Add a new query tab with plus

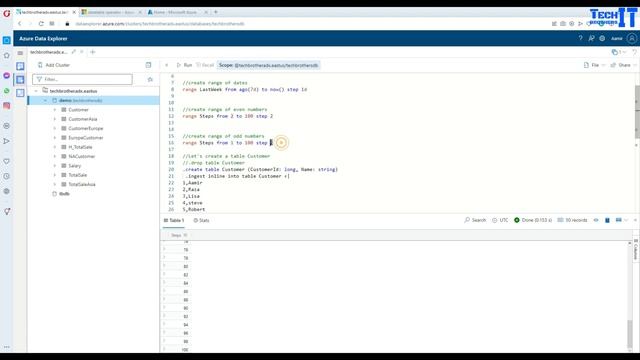93,52
